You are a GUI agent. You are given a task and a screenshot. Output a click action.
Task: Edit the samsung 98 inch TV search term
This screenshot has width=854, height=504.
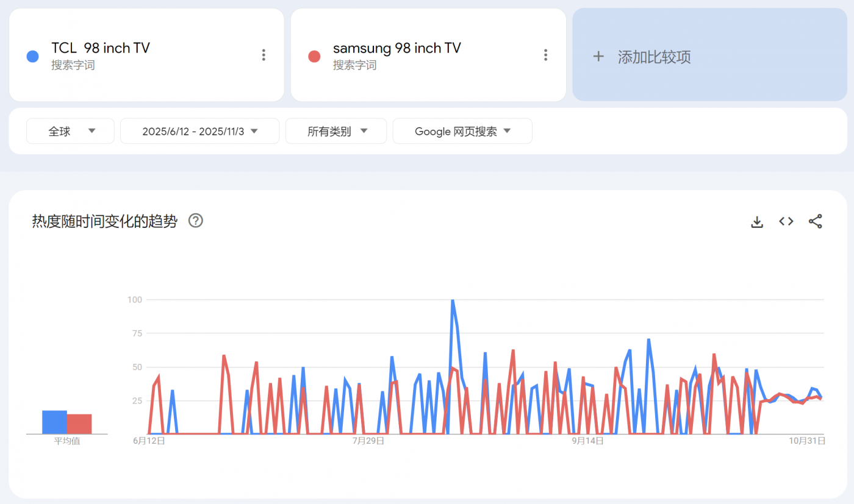tap(396, 48)
